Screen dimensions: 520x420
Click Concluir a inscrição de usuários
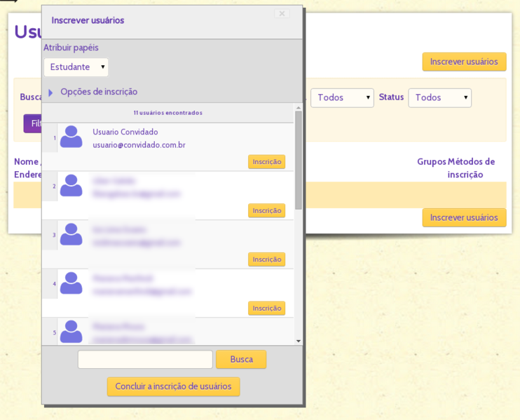tap(173, 386)
